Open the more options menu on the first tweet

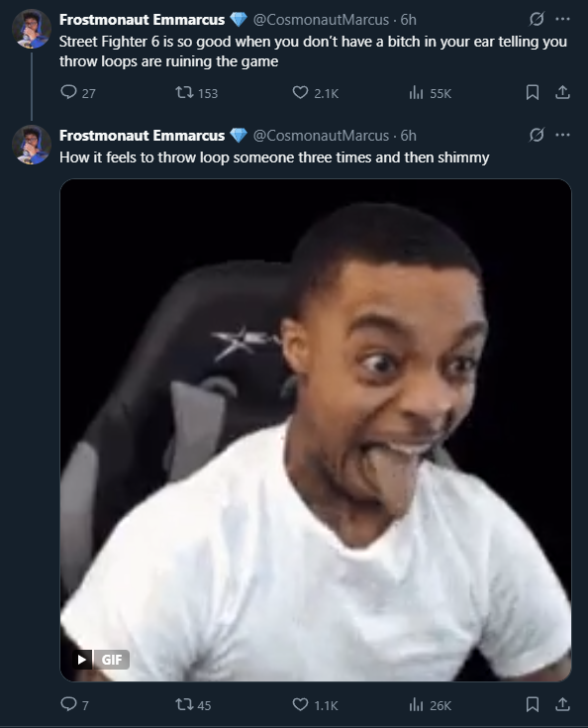click(562, 19)
